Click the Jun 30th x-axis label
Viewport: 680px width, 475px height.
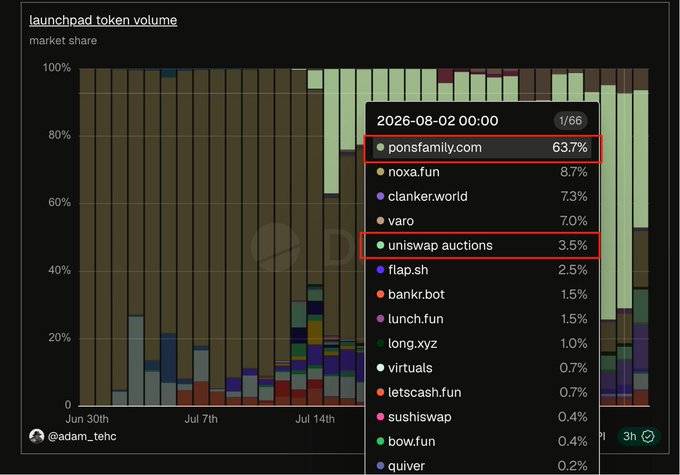87,419
